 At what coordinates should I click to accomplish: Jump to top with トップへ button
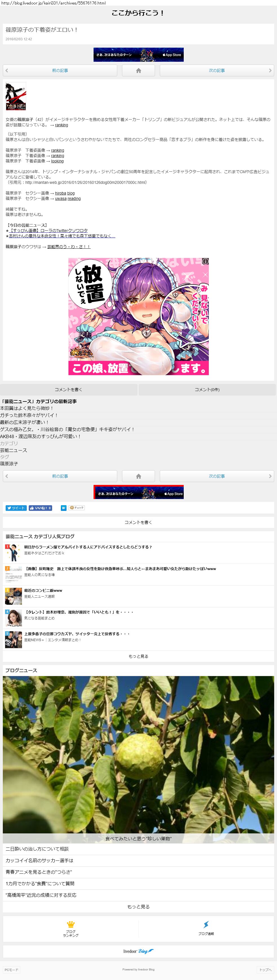[265, 970]
